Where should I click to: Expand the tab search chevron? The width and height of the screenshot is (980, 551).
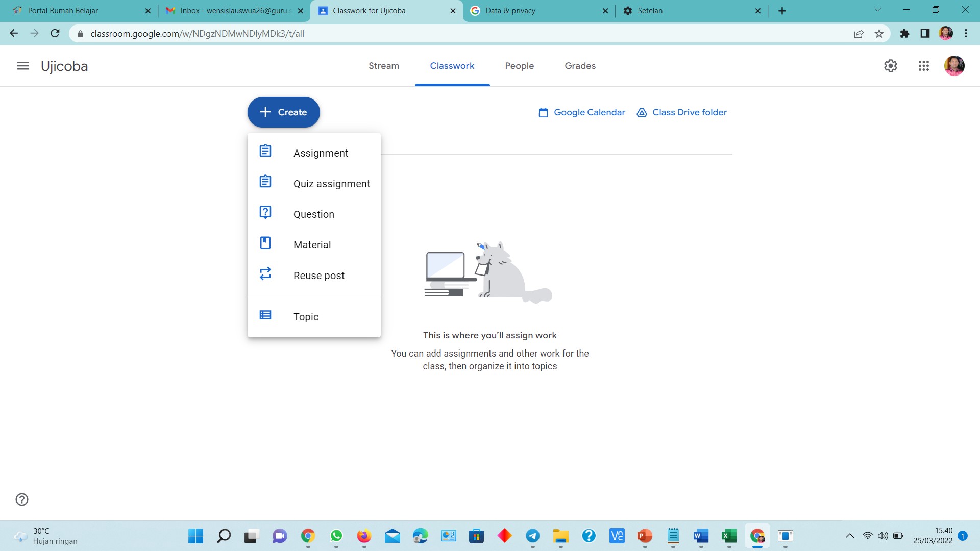click(x=877, y=10)
